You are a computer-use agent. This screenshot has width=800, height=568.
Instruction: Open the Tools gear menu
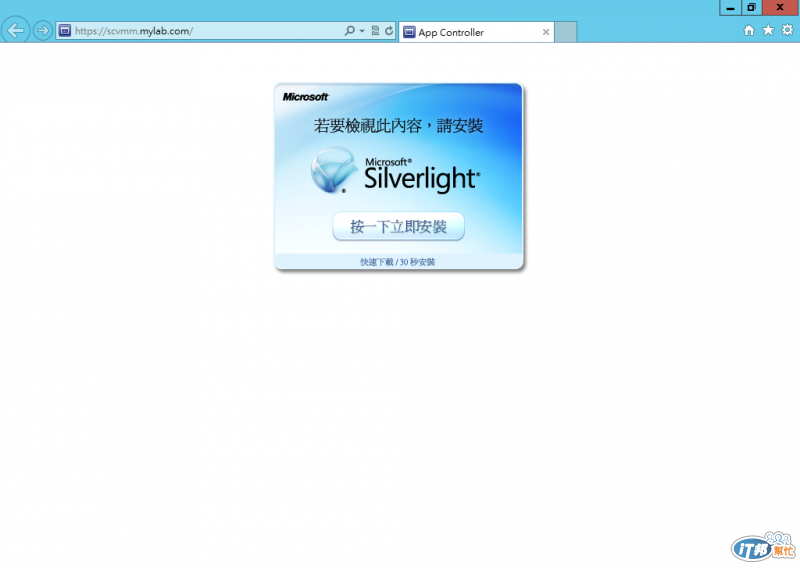pos(787,30)
